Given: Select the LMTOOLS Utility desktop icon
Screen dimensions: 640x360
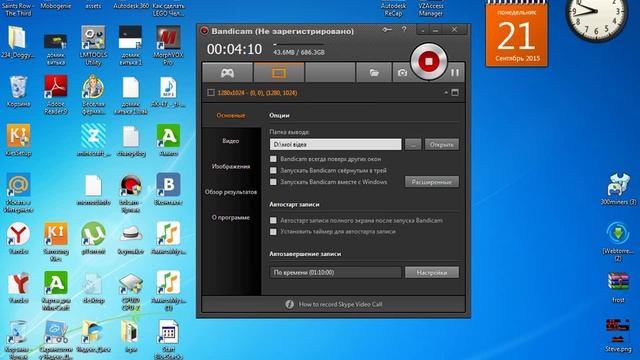Looking at the screenshot, I should click(x=93, y=46).
